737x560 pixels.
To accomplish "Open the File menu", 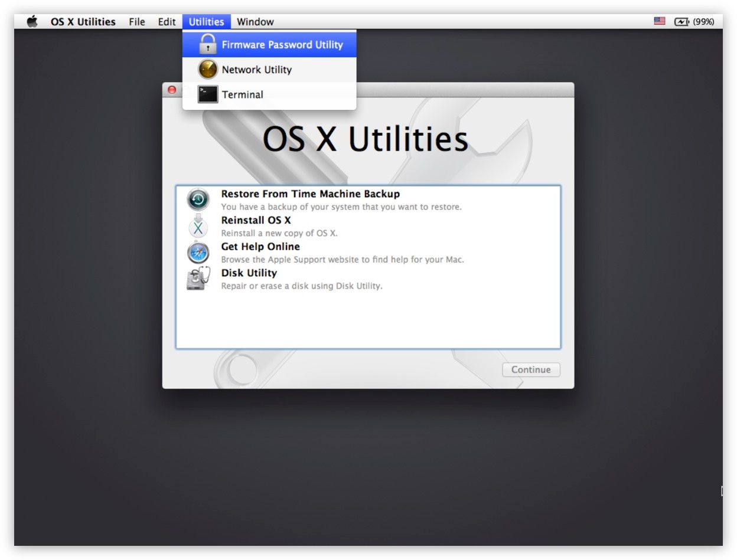I will point(137,22).
